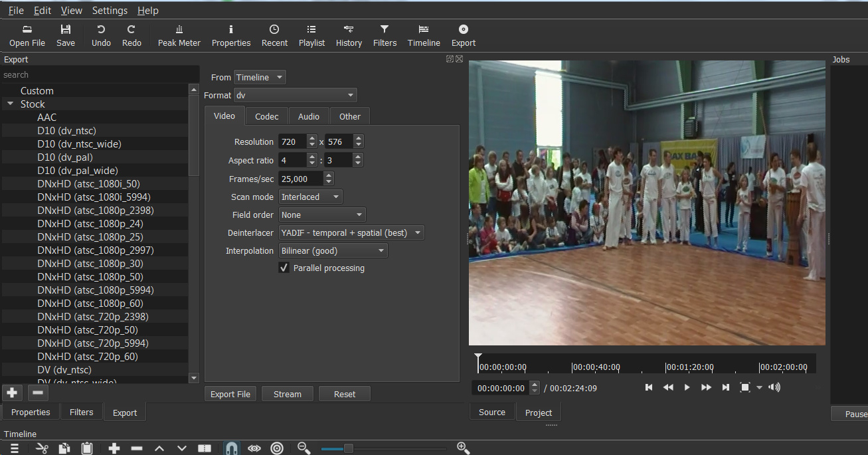Click the History toolbar icon
The image size is (868, 455).
(x=349, y=36)
